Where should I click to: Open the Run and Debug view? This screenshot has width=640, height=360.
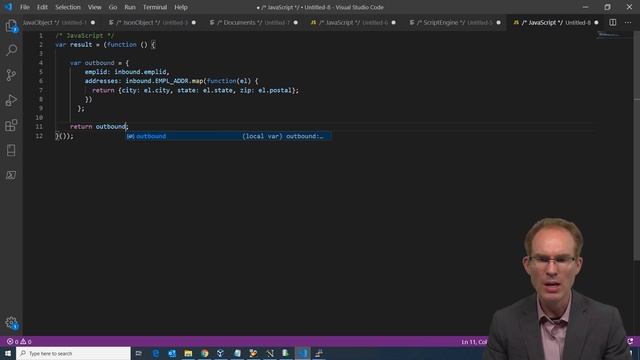(x=11, y=100)
